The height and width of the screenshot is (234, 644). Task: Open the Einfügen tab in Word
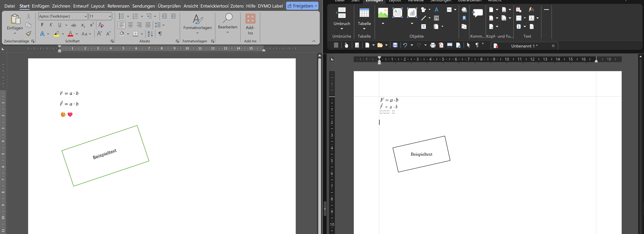coord(41,6)
